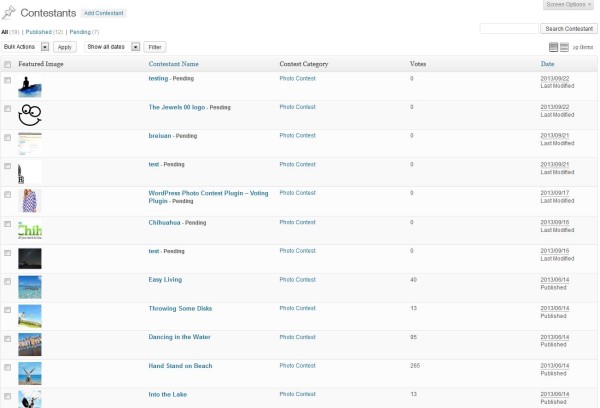The image size is (600, 408).
Task: Click the Contest Category column header
Action: pos(303,64)
